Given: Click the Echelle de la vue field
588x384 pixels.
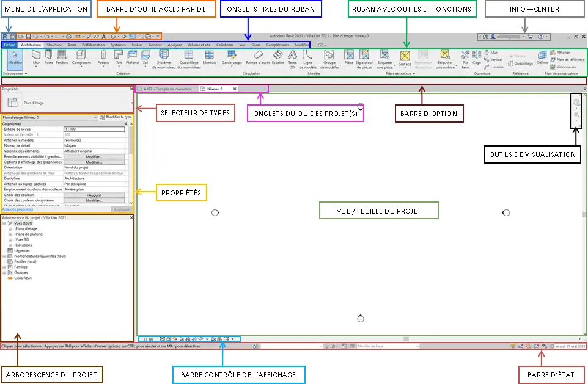Looking at the screenshot, I should pyautogui.click(x=94, y=129).
